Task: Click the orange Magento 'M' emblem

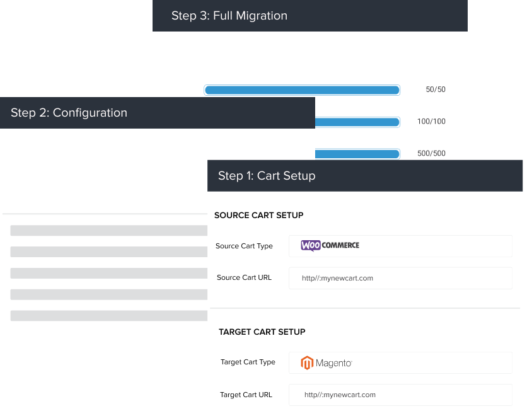Action: point(307,362)
